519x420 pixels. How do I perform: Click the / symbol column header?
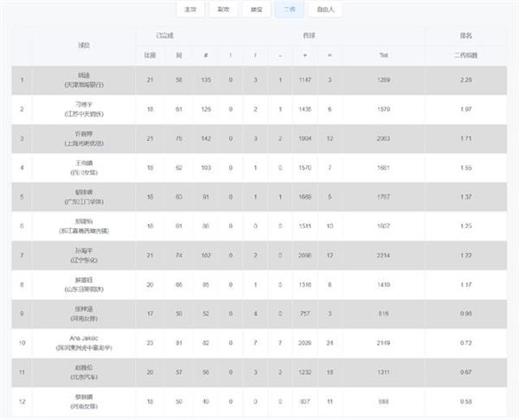coord(255,55)
